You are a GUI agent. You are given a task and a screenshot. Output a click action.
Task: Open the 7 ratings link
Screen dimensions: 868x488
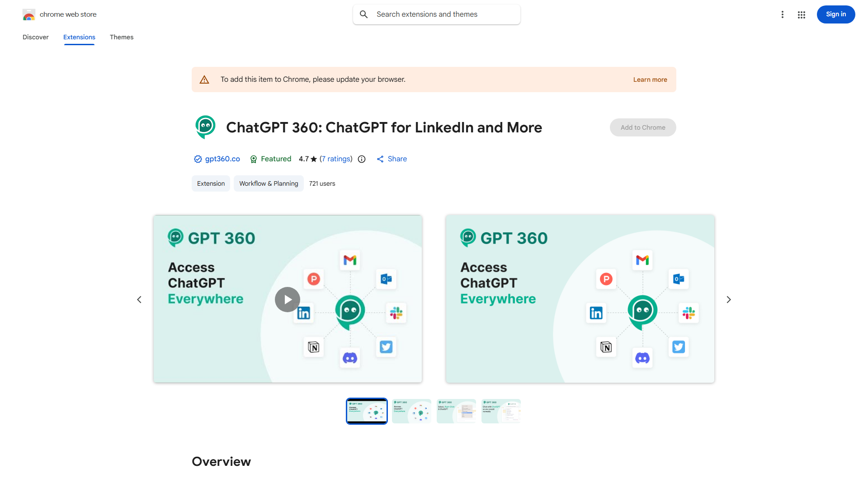point(335,159)
